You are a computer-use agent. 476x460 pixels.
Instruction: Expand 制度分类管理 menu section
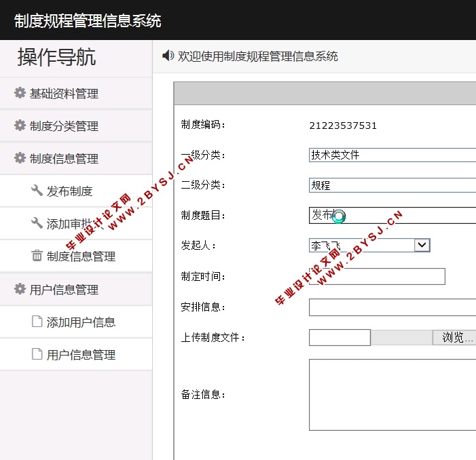(x=76, y=126)
